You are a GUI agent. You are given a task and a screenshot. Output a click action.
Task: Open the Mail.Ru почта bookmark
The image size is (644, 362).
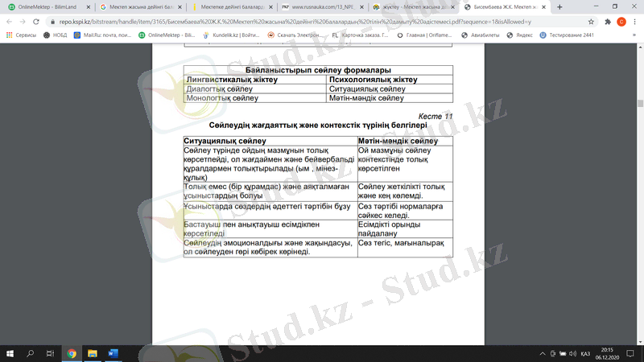(103, 35)
